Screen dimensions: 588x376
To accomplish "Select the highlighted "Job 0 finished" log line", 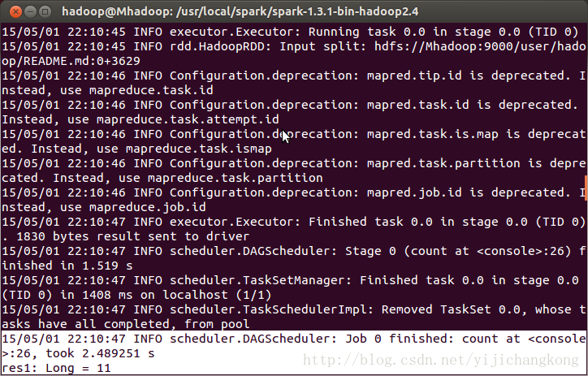I will point(294,346).
